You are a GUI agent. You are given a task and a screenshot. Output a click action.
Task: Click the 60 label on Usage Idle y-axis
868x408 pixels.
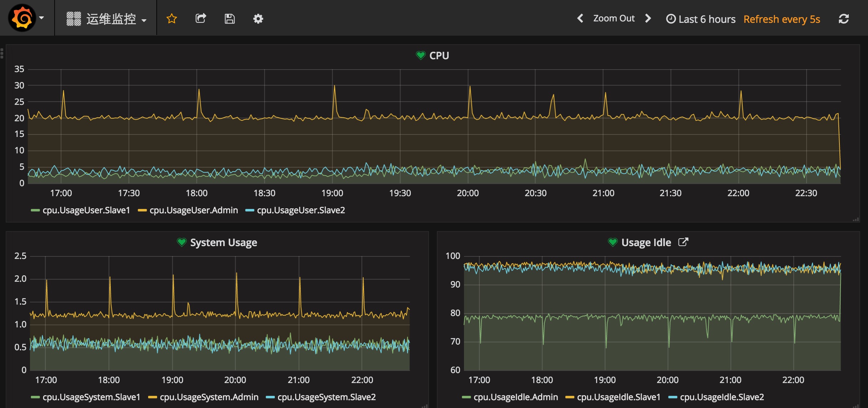pyautogui.click(x=455, y=370)
